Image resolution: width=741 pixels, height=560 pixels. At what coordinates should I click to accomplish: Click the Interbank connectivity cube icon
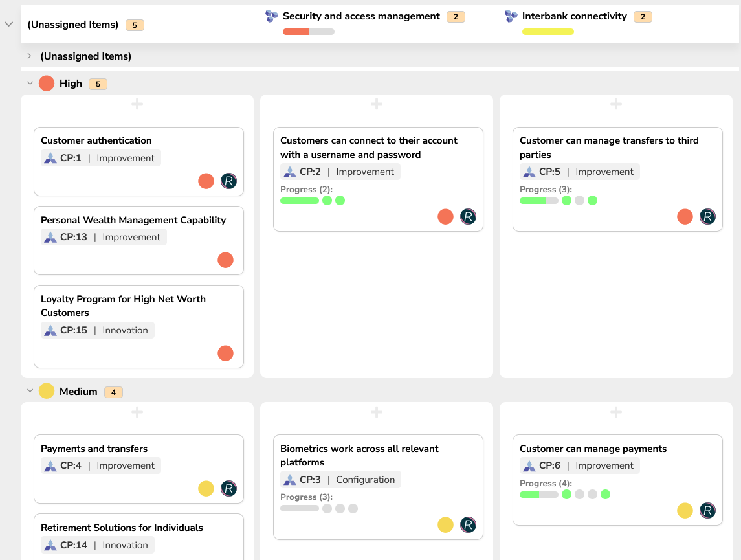pos(511,16)
